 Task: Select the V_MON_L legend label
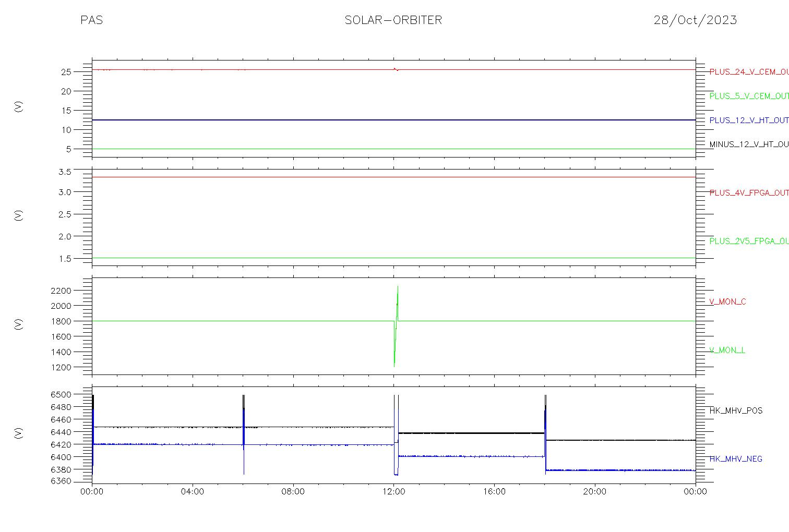[x=727, y=350]
